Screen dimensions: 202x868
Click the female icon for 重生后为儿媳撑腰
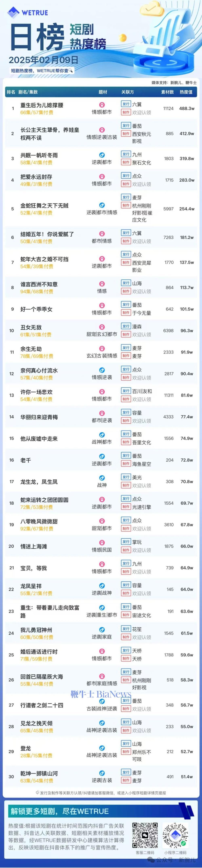(102, 105)
